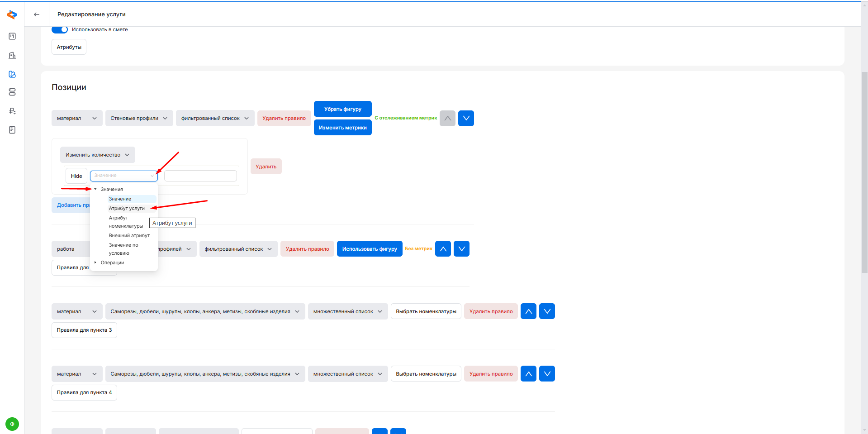Click the 'Hide' button
868x434 pixels.
[76, 176]
